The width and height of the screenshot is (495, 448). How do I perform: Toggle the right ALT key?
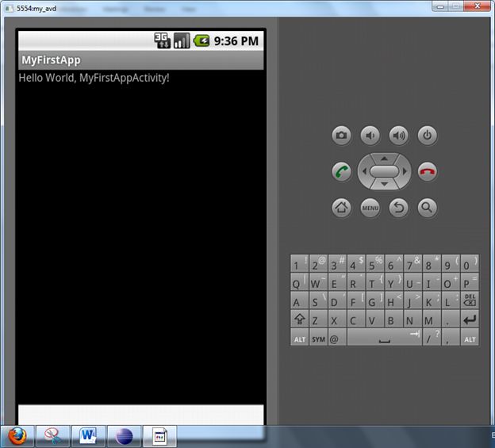point(470,337)
